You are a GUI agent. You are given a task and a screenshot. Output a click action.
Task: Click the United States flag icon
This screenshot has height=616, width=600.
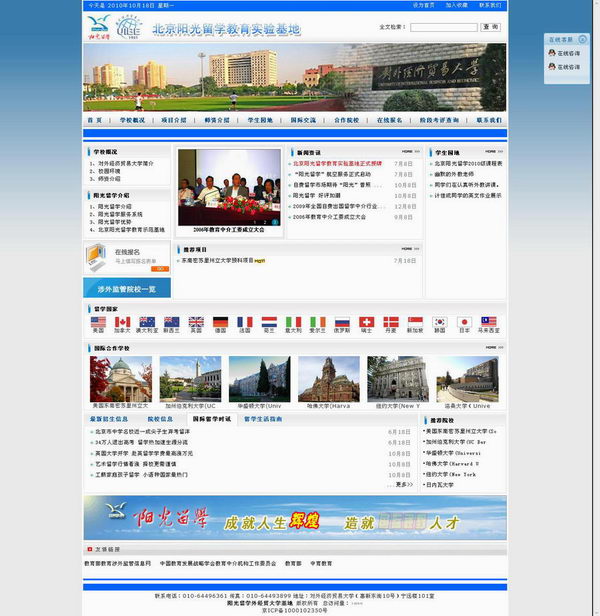click(x=98, y=322)
